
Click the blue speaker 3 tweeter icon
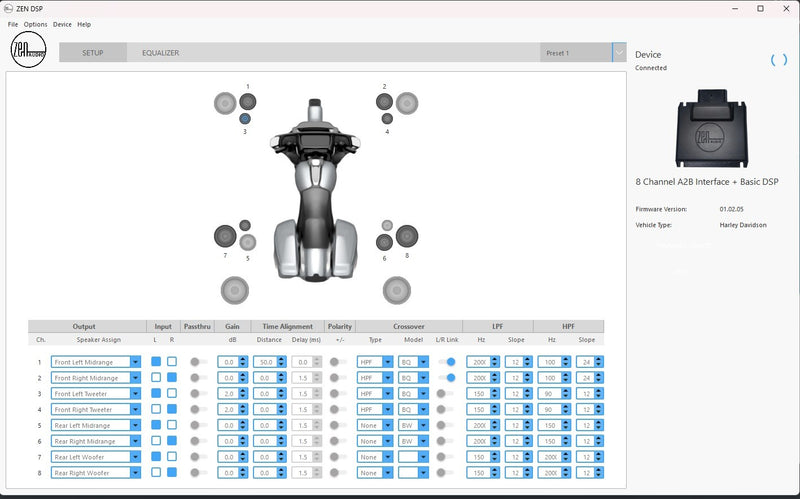(x=245, y=119)
